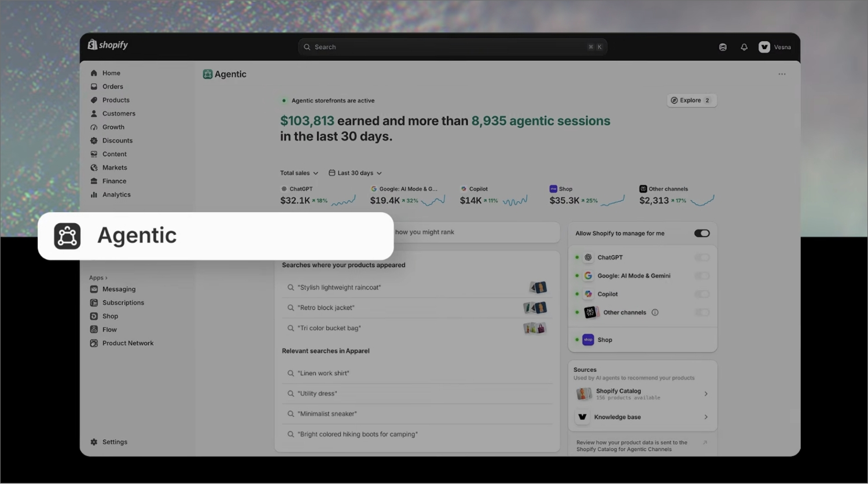Toggle Allow Shopify to manage for me

tap(702, 234)
